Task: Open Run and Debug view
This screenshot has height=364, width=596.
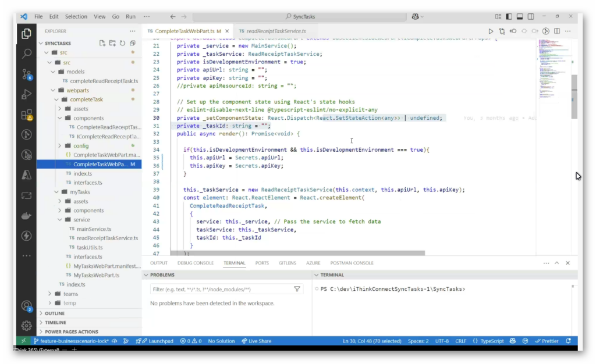Action: tap(26, 94)
